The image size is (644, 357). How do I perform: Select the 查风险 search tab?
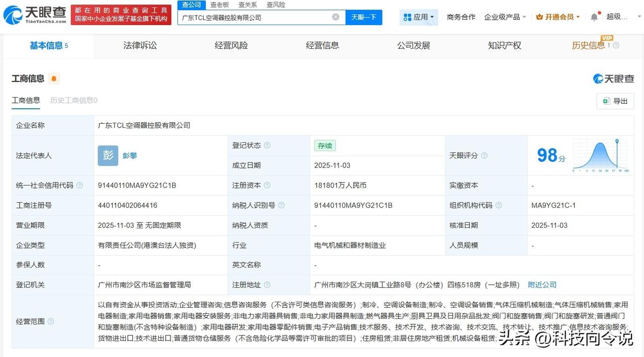[x=276, y=5]
